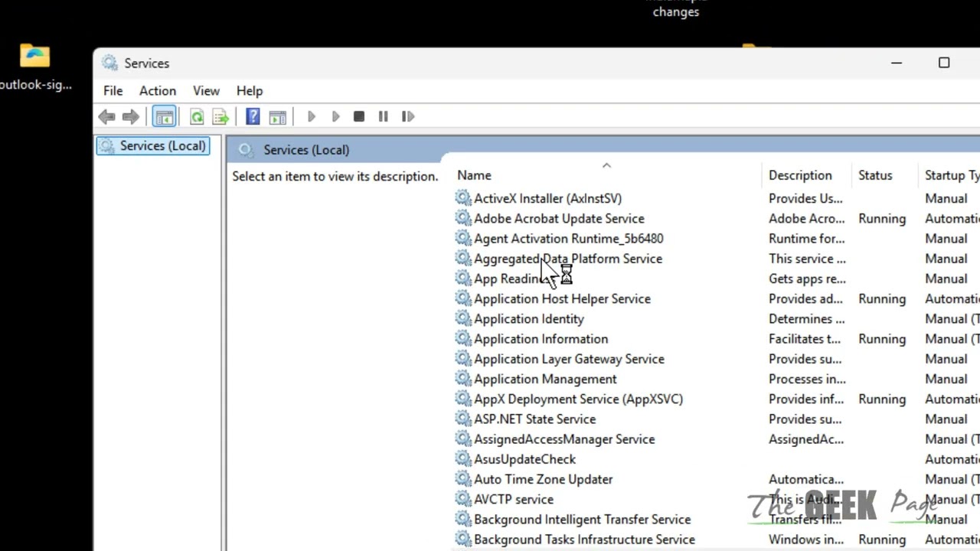980x551 pixels.
Task: Toggle Show/Hide Console Tree toolbar icon
Action: pyautogui.click(x=164, y=116)
